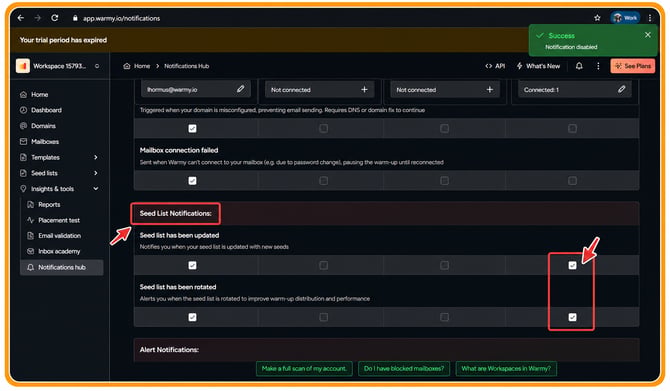Add connection in second Not connected field
The image size is (670, 391).
pyautogui.click(x=490, y=89)
